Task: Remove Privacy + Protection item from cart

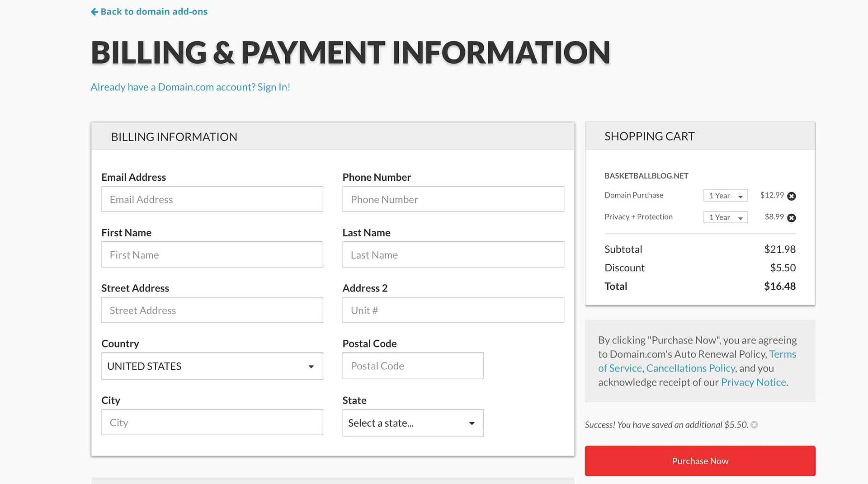Action: point(791,218)
